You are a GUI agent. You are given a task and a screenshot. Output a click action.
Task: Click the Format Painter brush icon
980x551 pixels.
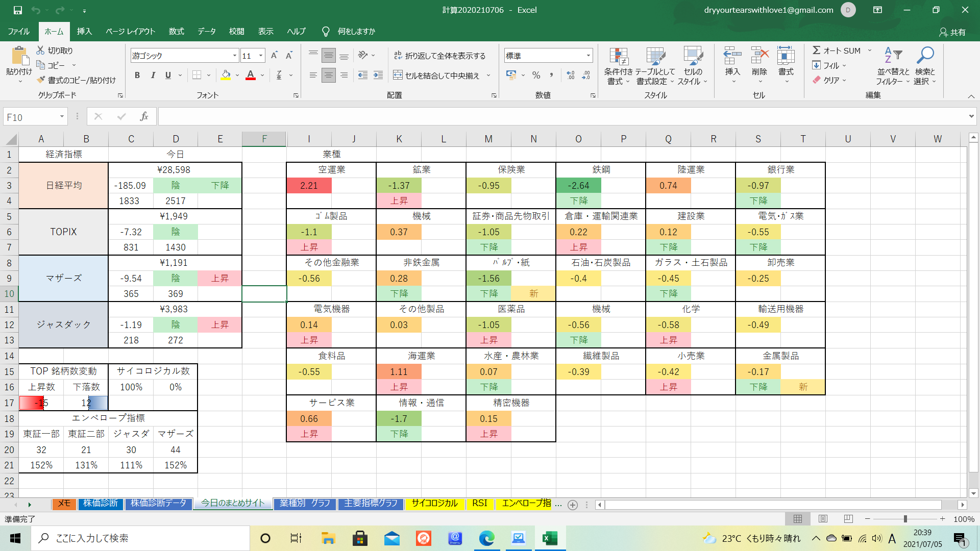[x=41, y=80]
